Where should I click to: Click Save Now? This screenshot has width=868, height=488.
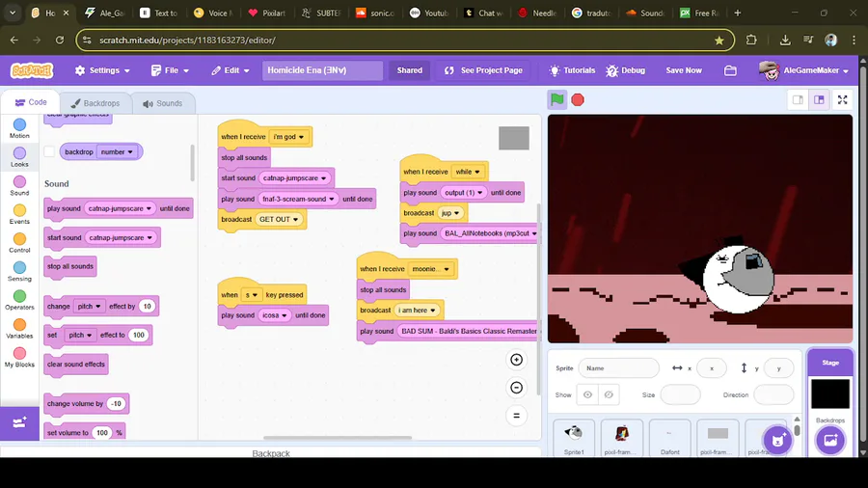[x=684, y=70]
